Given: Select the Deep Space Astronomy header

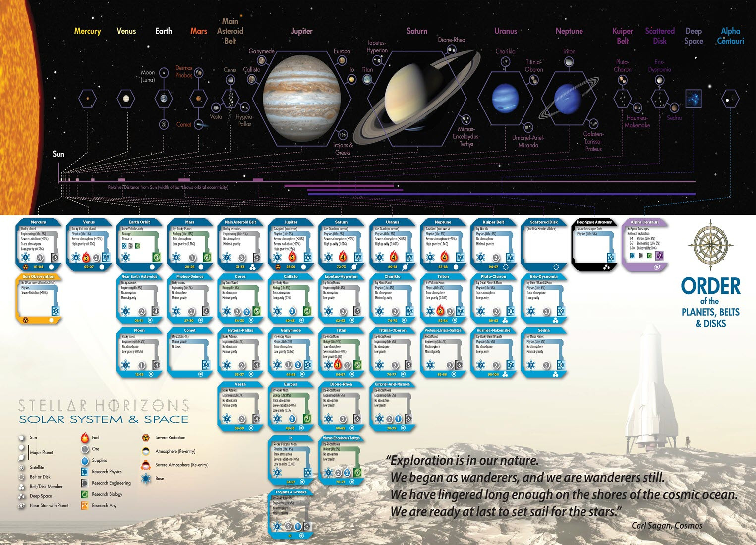Looking at the screenshot, I should tap(594, 222).
